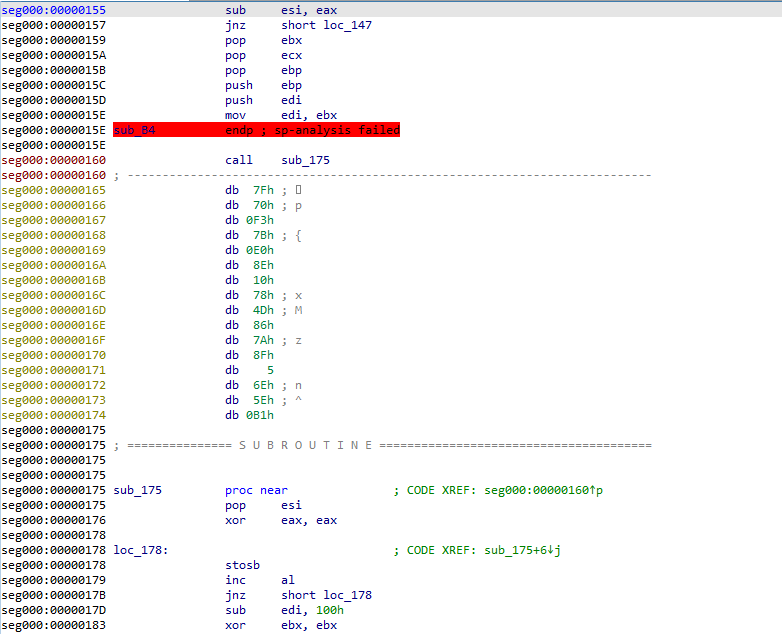Select the 'pop ecx' instruction at 0000015A
Image resolution: width=782 pixels, height=634 pixels.
pyautogui.click(x=263, y=55)
